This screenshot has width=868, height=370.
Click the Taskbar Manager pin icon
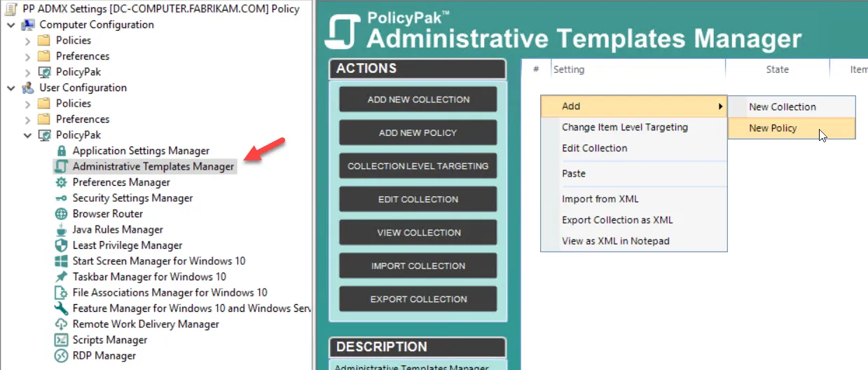pos(61,277)
